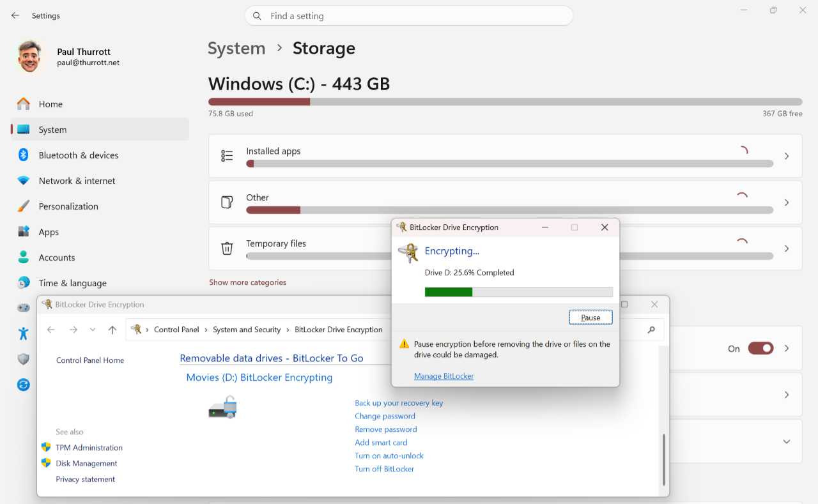Image resolution: width=818 pixels, height=504 pixels.
Task: Click the warning triangle icon in BitLocker dialog
Action: click(x=404, y=344)
